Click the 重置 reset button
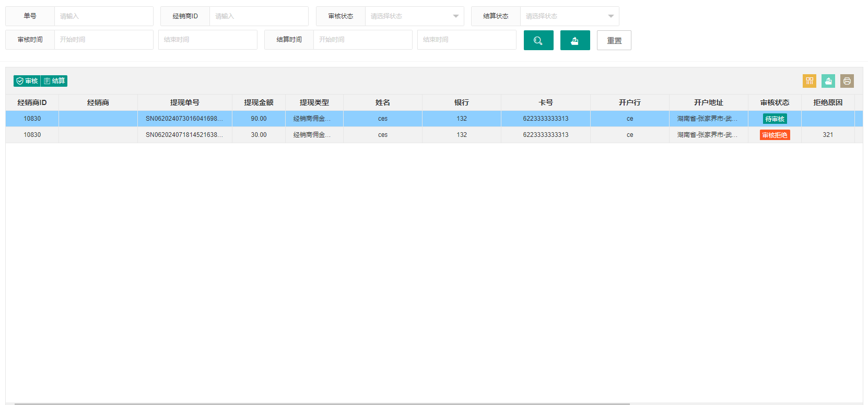 point(614,40)
